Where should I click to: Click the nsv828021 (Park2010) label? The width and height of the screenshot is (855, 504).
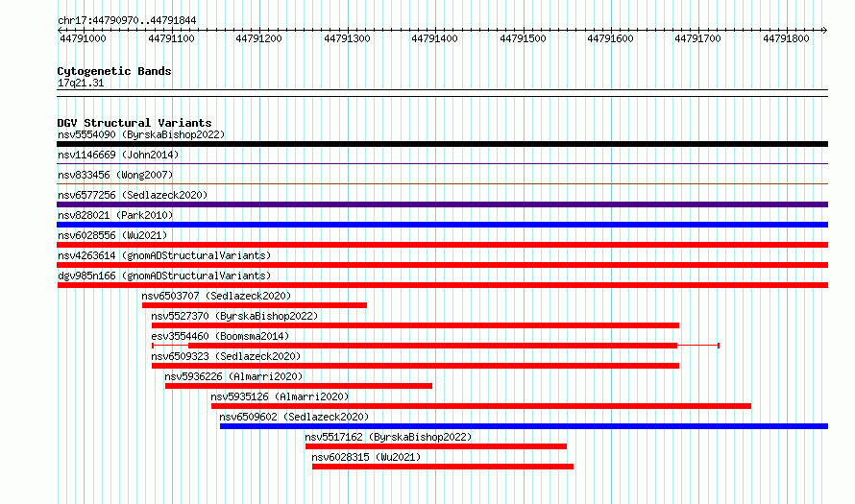(x=115, y=215)
